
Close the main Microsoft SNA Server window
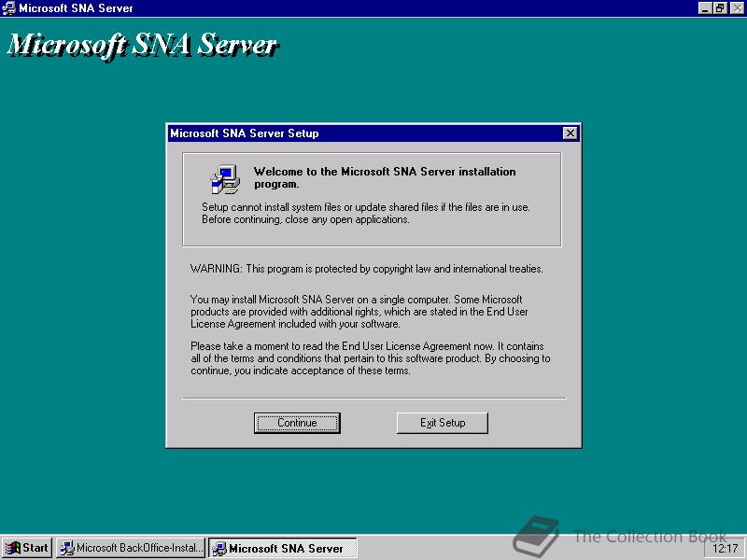coord(737,8)
